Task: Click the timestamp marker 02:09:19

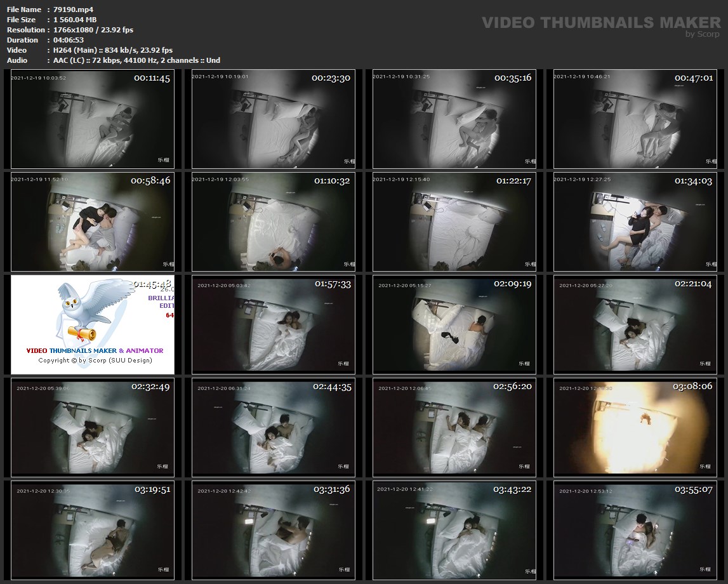Action: point(512,284)
